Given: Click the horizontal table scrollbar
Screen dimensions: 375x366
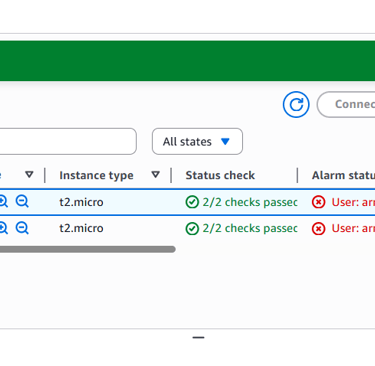Looking at the screenshot, I should pyautogui.click(x=88, y=249).
